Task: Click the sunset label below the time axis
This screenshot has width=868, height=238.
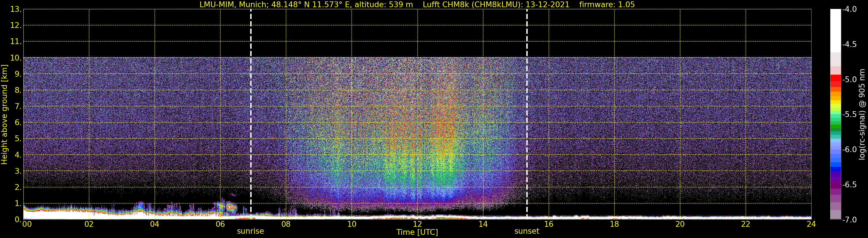Action: click(x=527, y=231)
